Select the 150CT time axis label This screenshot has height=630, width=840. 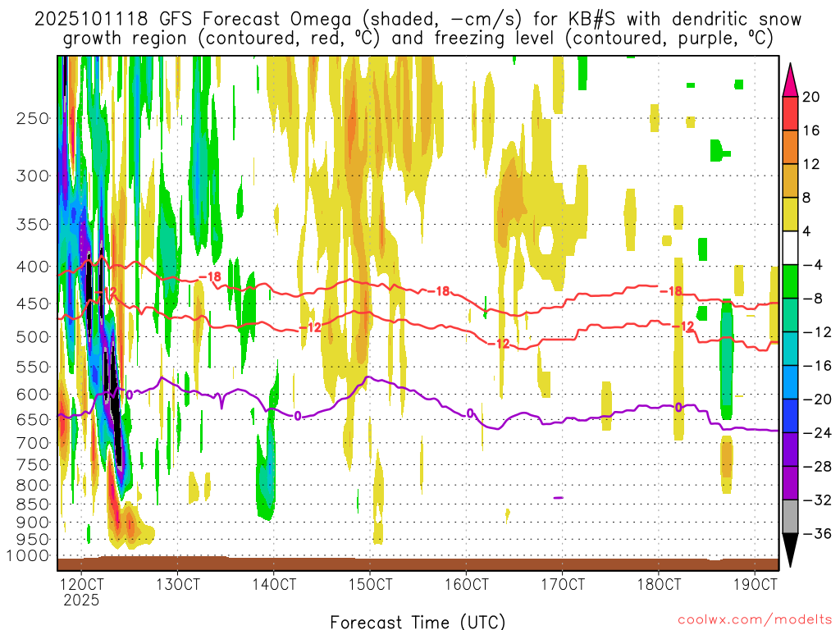click(369, 584)
